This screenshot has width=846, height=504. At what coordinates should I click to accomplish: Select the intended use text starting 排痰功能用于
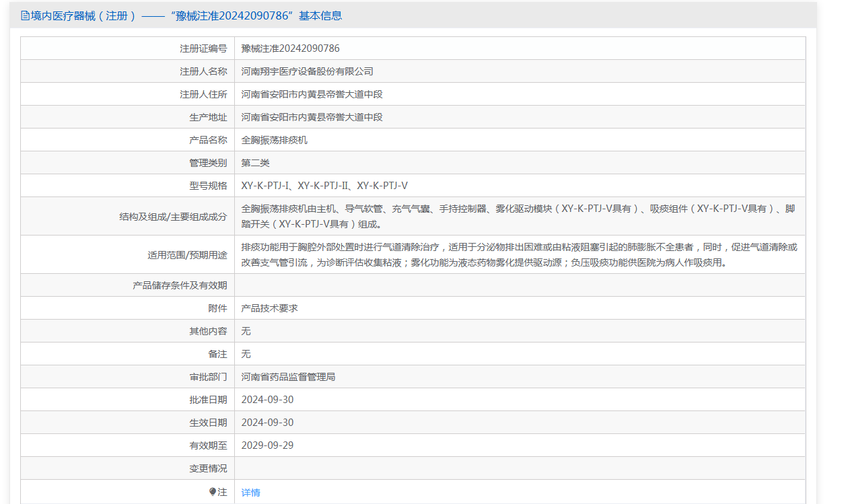(520, 255)
